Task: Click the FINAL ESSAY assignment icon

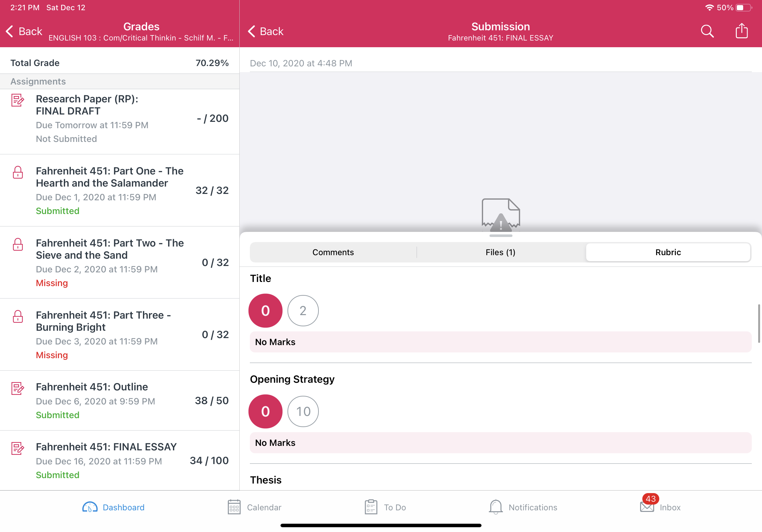Action: tap(18, 448)
